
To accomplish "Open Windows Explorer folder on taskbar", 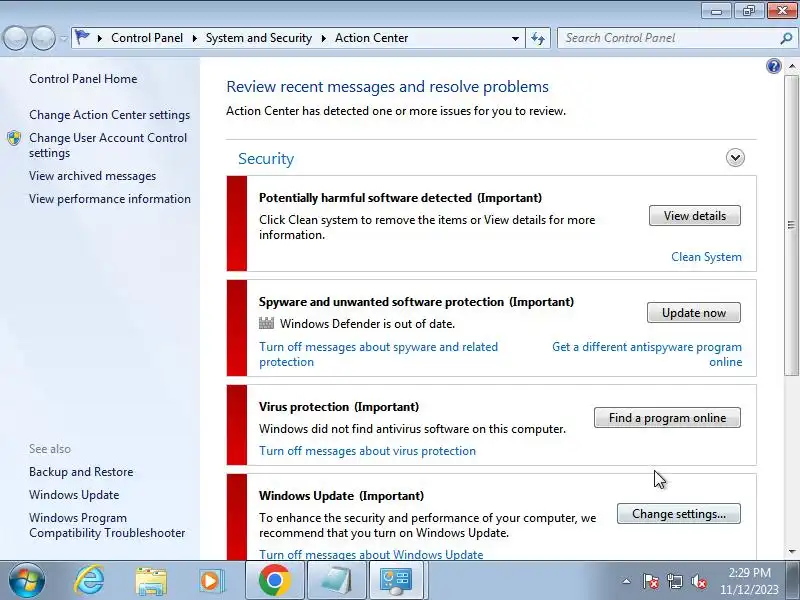I will point(151,581).
